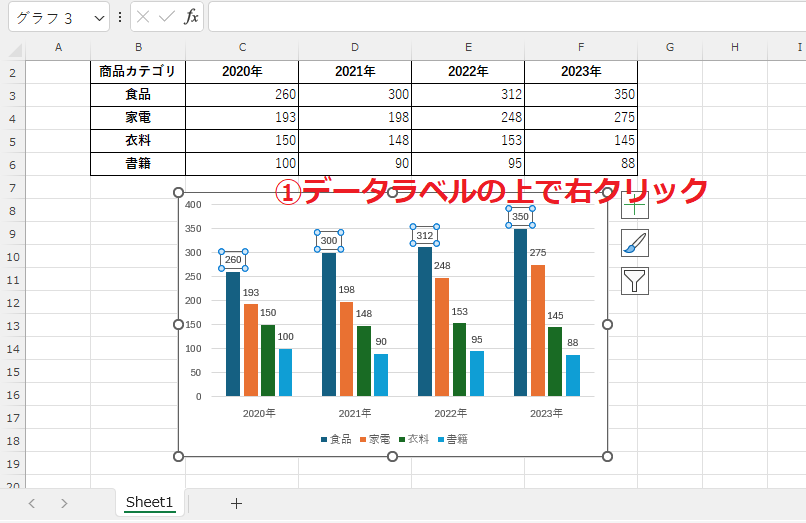Click the selected 350 data label in the chart
Image resolution: width=806 pixels, height=523 pixels.
point(520,217)
